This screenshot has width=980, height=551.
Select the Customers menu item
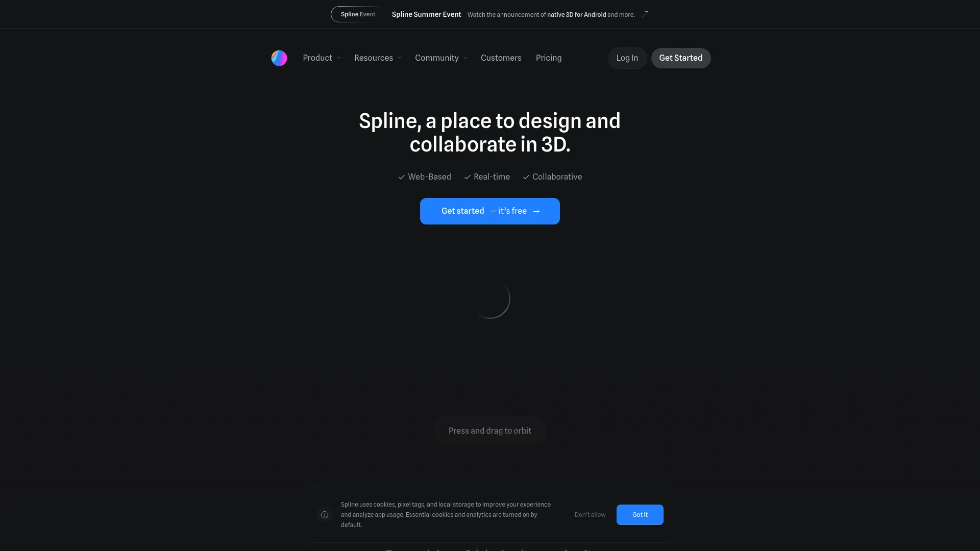click(x=501, y=58)
